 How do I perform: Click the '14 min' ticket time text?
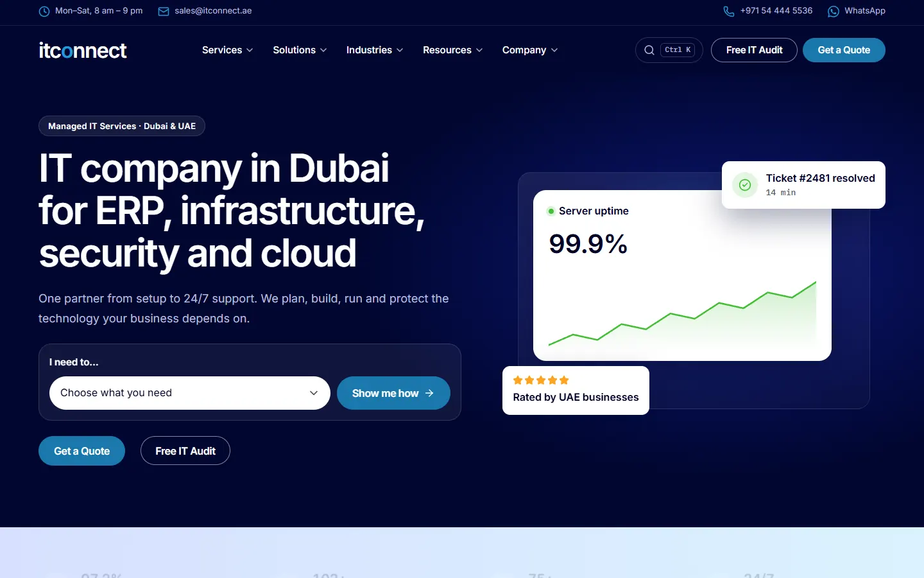pyautogui.click(x=781, y=193)
